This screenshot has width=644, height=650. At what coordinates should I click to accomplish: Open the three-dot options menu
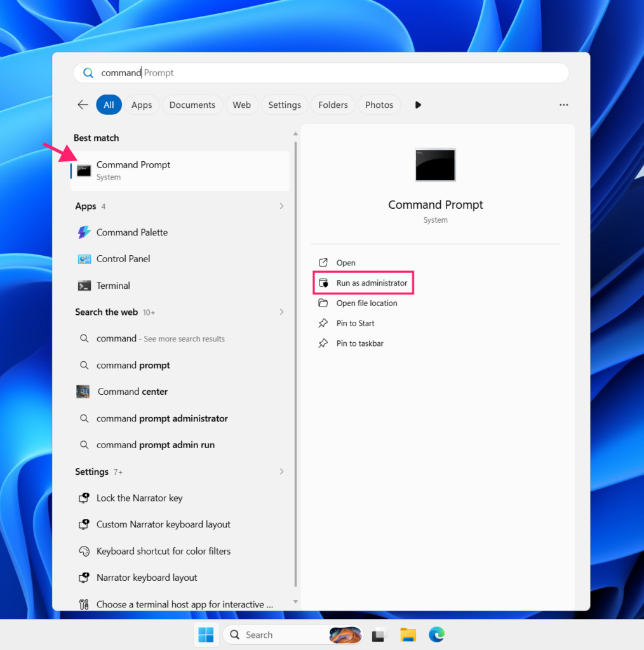coord(563,105)
